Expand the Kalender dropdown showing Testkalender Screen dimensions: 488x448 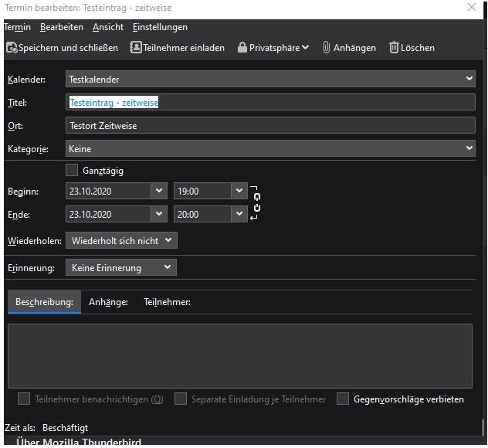[x=270, y=79]
